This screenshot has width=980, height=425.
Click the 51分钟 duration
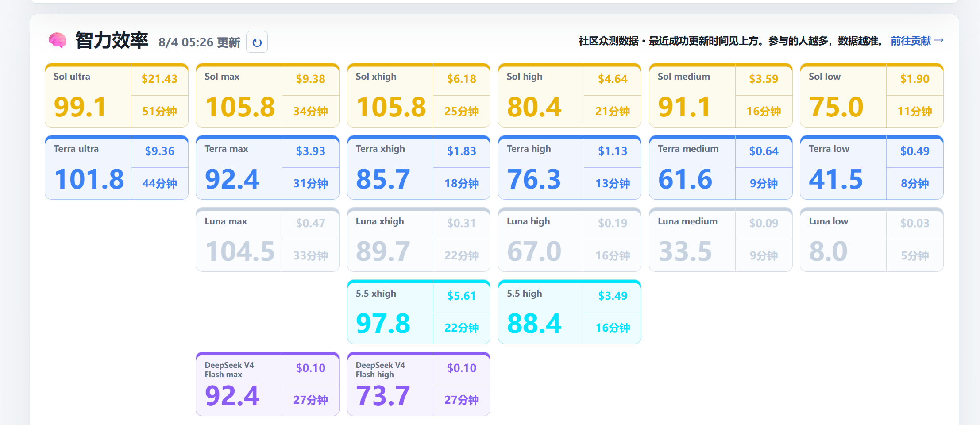point(159,111)
